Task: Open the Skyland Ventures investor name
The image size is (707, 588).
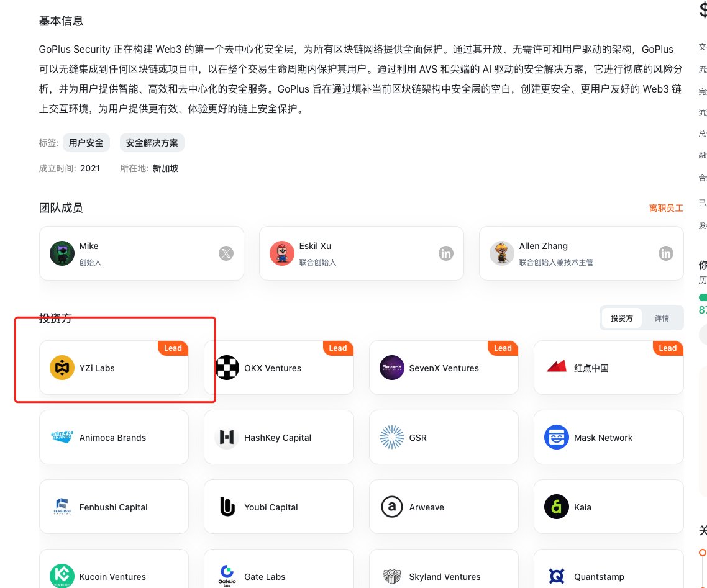Action: pos(445,577)
